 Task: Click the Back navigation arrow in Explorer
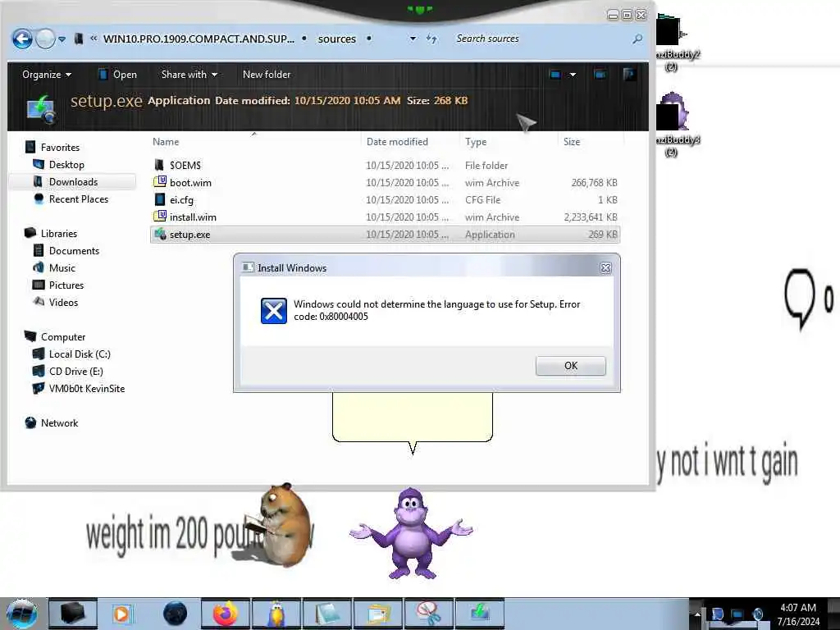(x=22, y=39)
